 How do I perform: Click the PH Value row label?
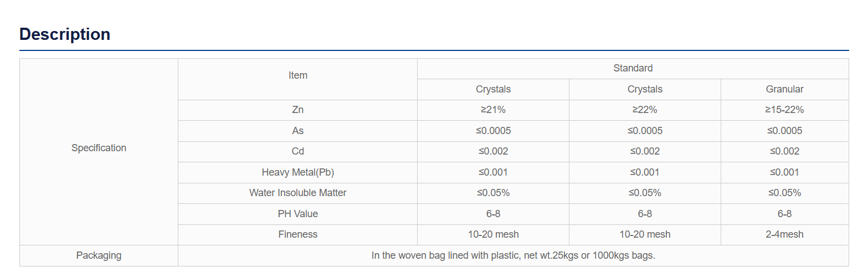(x=298, y=214)
